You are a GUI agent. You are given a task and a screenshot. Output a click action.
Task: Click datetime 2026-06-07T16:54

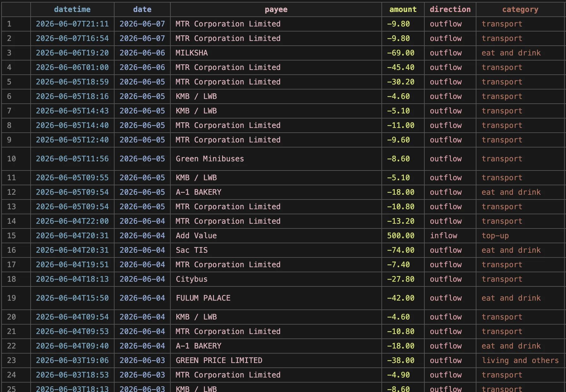[x=72, y=38]
